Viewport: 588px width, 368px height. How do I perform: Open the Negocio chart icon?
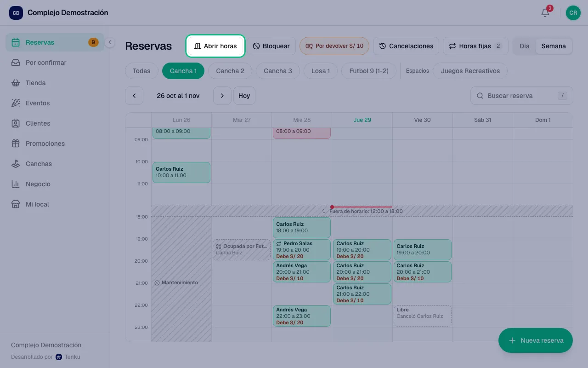[16, 184]
